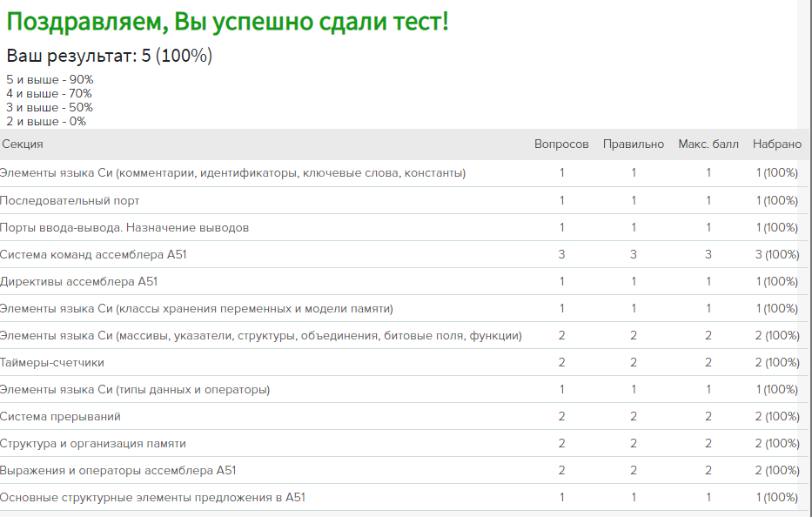Click the '3 (100%)' score for Система команд
812x517 pixels.
pyautogui.click(x=777, y=254)
